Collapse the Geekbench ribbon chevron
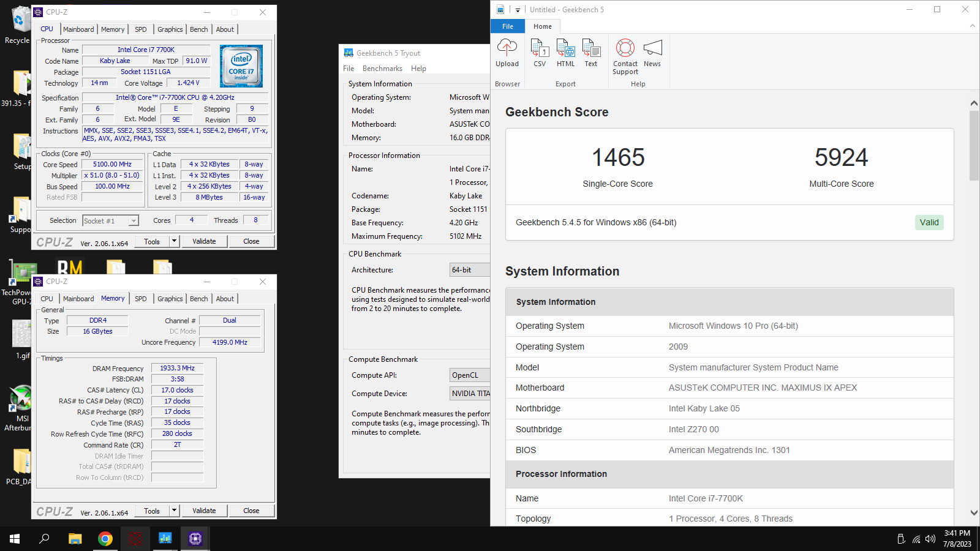 [972, 26]
